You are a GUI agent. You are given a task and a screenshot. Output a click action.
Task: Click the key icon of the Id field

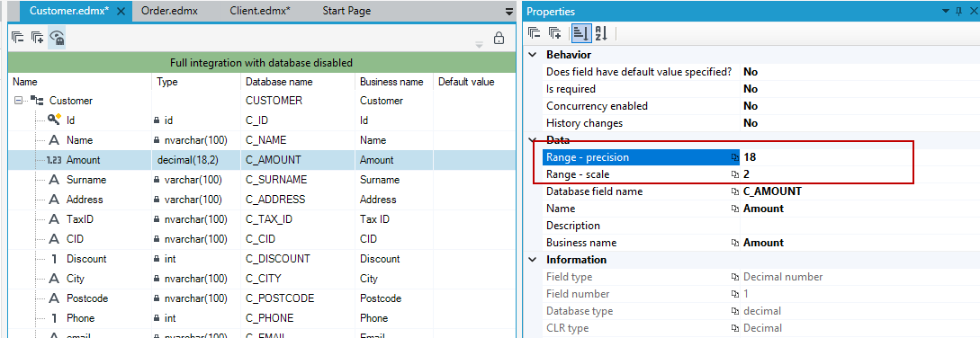[54, 120]
